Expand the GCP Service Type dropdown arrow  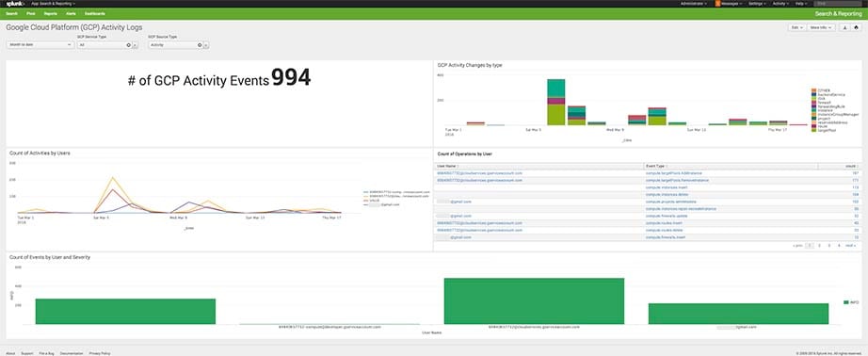(x=135, y=45)
